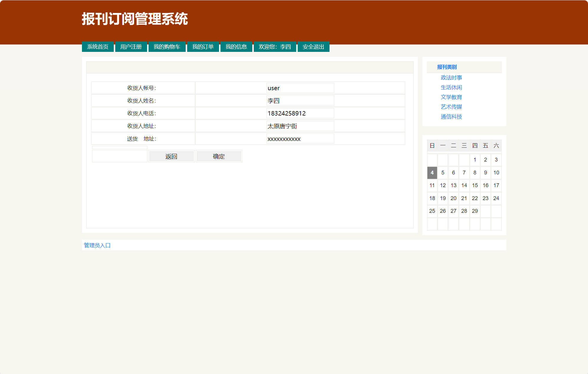Click the 欢迎您: 李四 navigation item
The width and height of the screenshot is (588, 374).
pos(275,47)
